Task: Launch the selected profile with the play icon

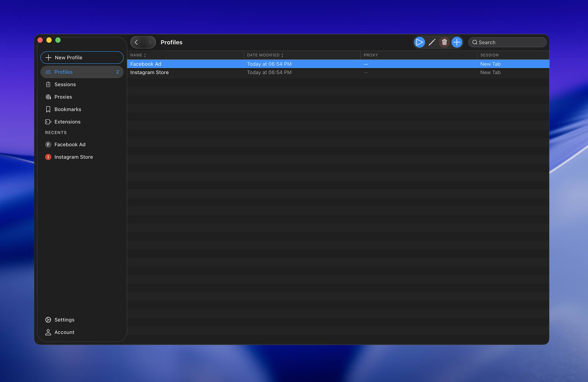Action: [419, 42]
